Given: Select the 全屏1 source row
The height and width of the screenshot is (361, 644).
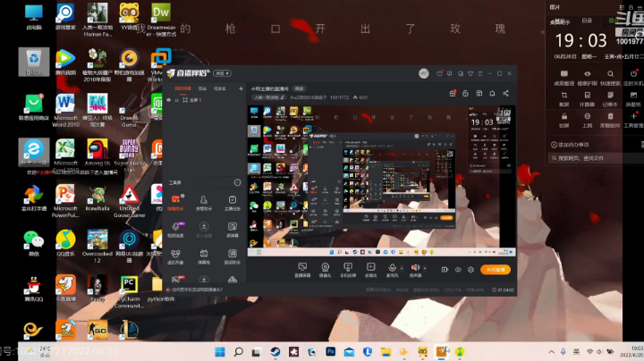Looking at the screenshot, I should [x=204, y=100].
